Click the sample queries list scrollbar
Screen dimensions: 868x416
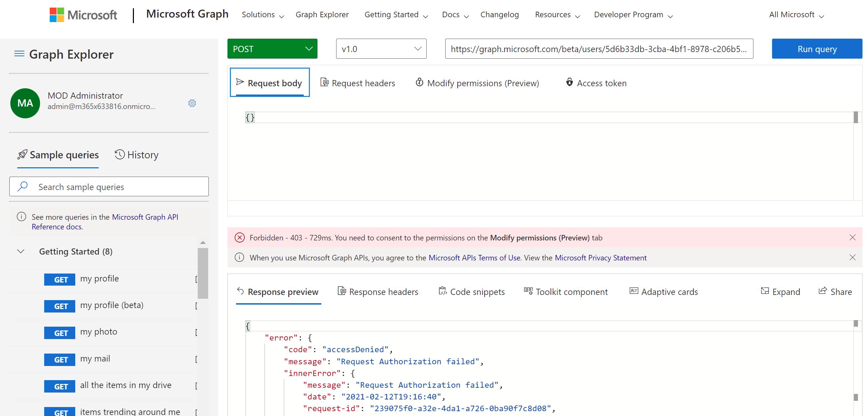[x=203, y=273]
